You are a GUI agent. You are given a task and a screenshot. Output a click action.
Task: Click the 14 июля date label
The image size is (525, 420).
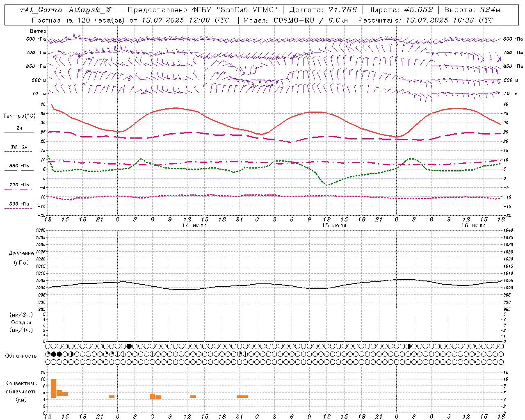194,226
